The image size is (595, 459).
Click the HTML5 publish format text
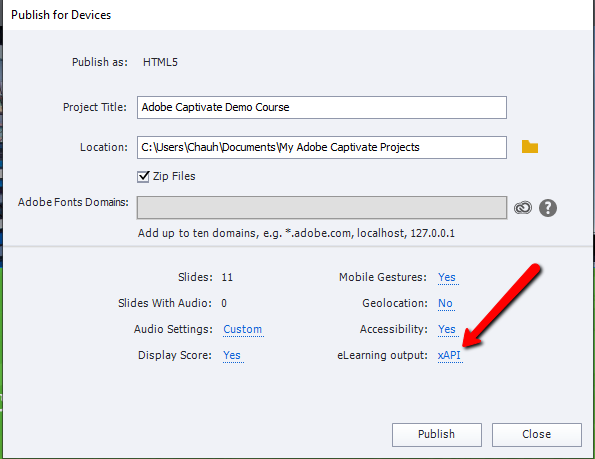click(160, 62)
